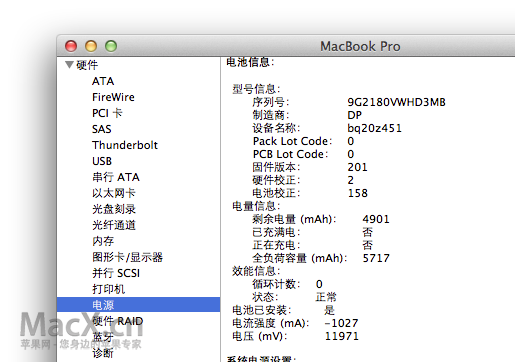Click device name value bq20z451
Viewport: 515px width, 362px height.
(374, 128)
